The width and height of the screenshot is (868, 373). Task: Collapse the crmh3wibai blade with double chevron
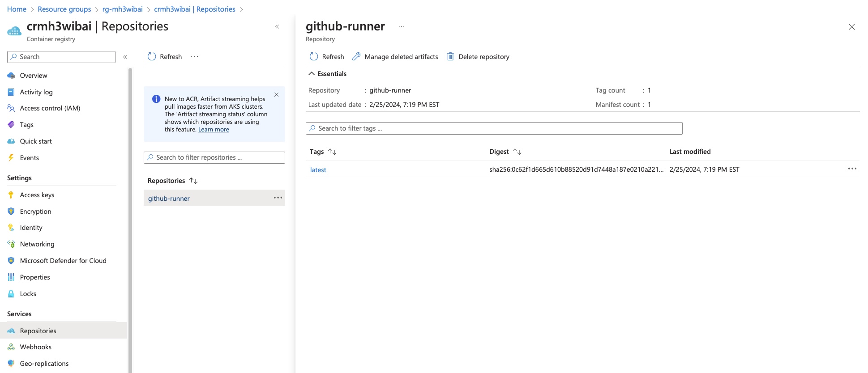click(277, 27)
